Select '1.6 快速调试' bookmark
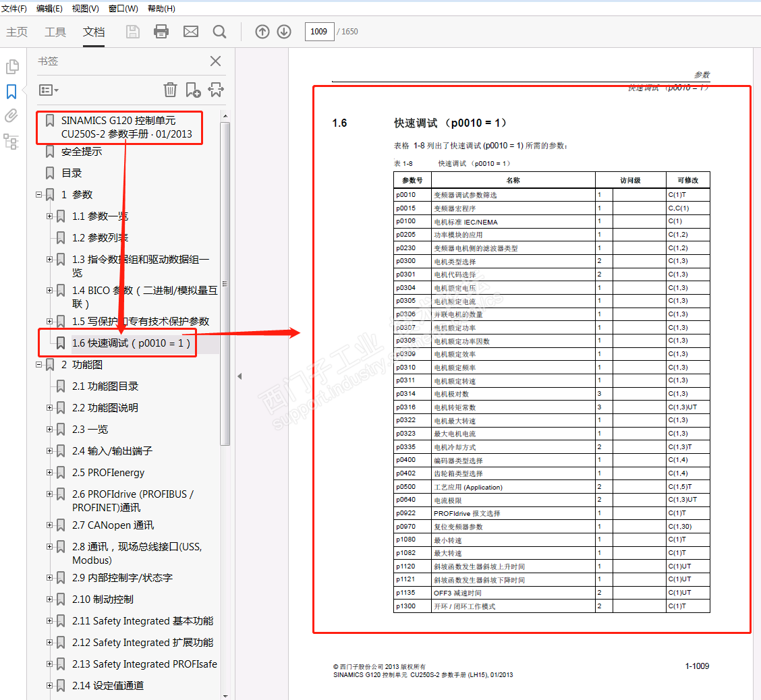The height and width of the screenshot is (700, 761). pos(131,343)
